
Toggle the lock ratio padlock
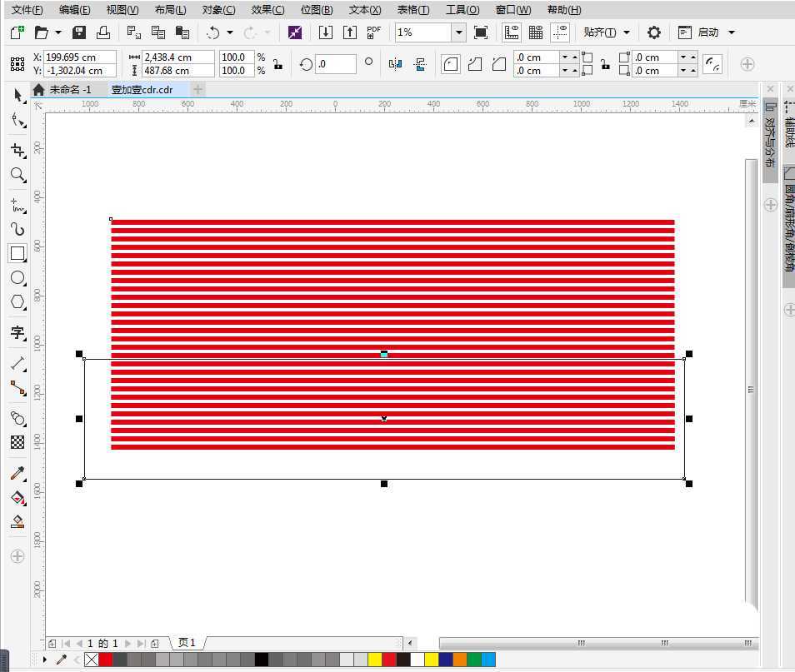[277, 64]
